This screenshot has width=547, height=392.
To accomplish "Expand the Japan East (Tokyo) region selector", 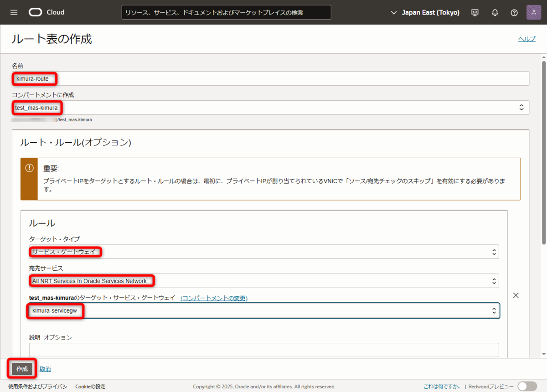I will [x=425, y=12].
